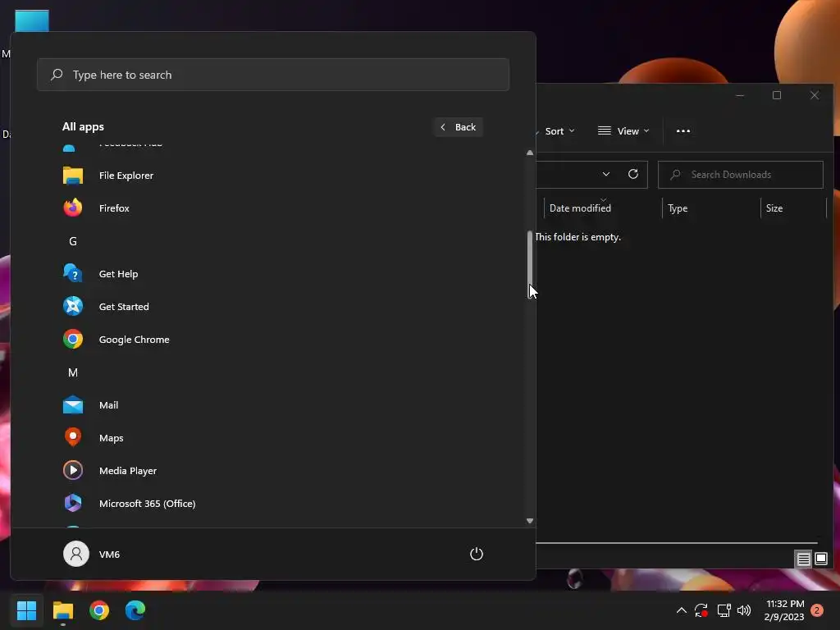Open the VM6 user account menu
Screen dimensions: 840x630
pos(92,554)
